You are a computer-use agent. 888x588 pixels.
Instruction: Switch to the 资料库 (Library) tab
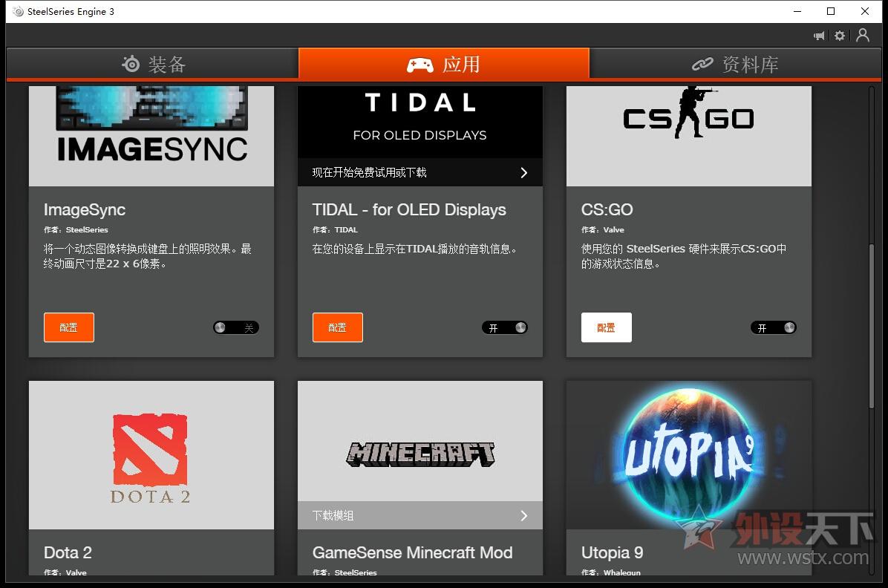pos(735,64)
